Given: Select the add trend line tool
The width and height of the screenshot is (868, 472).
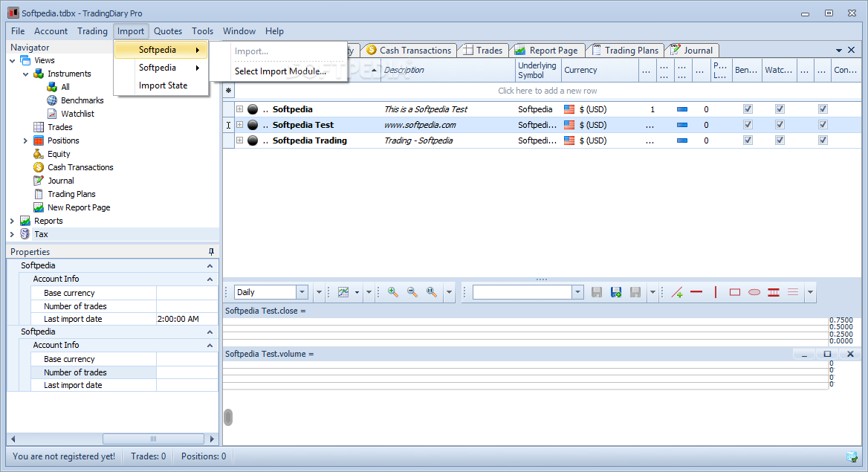Looking at the screenshot, I should (x=677, y=292).
